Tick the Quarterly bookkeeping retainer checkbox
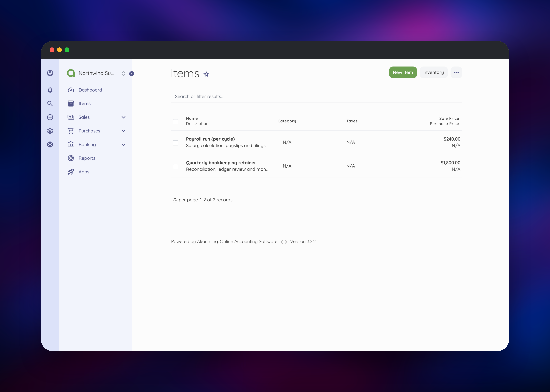The width and height of the screenshot is (550, 392). coord(176,167)
